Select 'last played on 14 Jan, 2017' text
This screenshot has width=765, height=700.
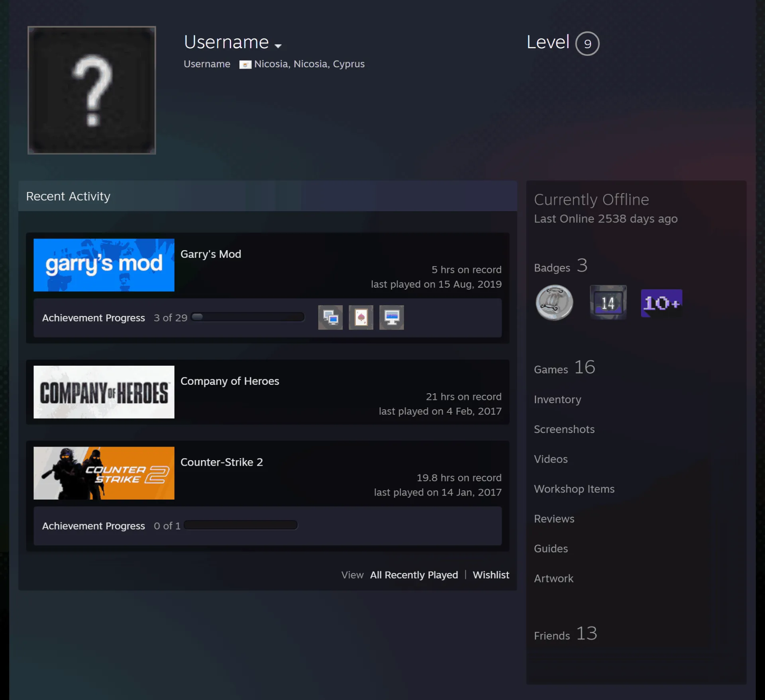click(x=437, y=492)
